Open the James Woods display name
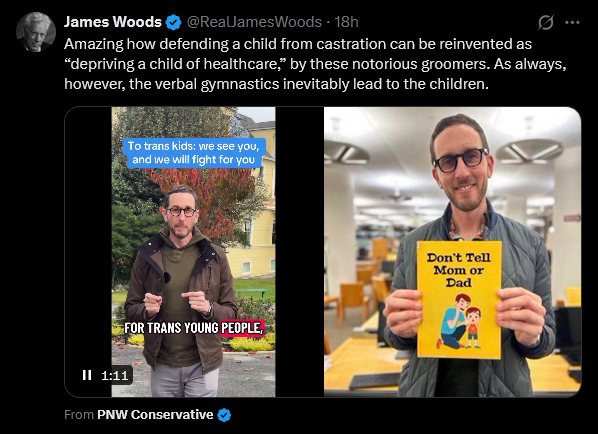This screenshot has width=598, height=434. tap(113, 22)
